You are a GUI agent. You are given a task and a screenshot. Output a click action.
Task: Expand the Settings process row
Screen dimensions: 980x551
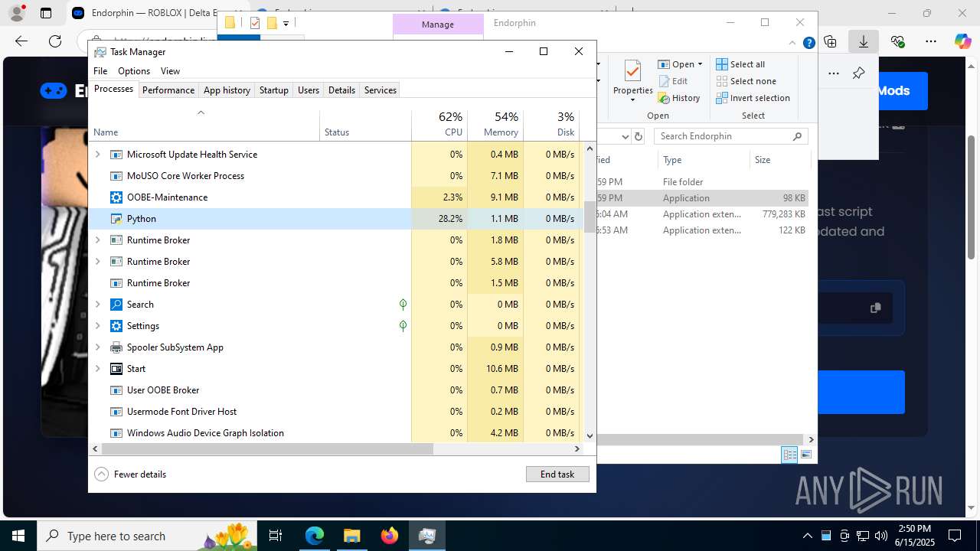97,326
